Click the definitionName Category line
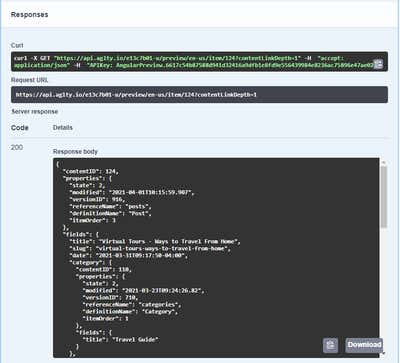The height and width of the screenshot is (363, 400). pyautogui.click(x=130, y=312)
